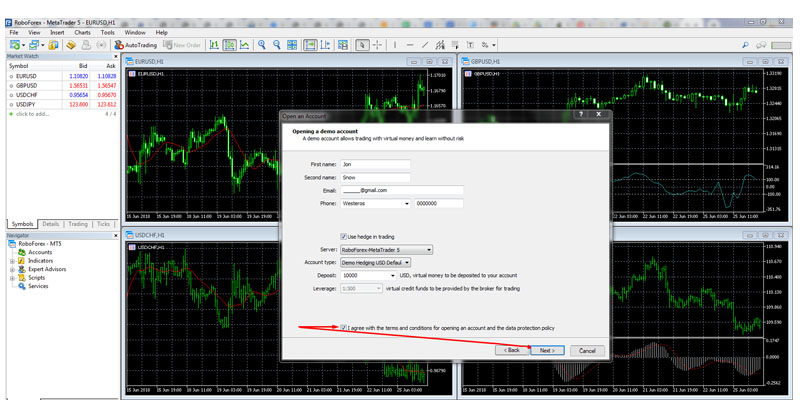The height and width of the screenshot is (420, 800).
Task: Select Accounts in the Navigator tree
Action: 40,253
